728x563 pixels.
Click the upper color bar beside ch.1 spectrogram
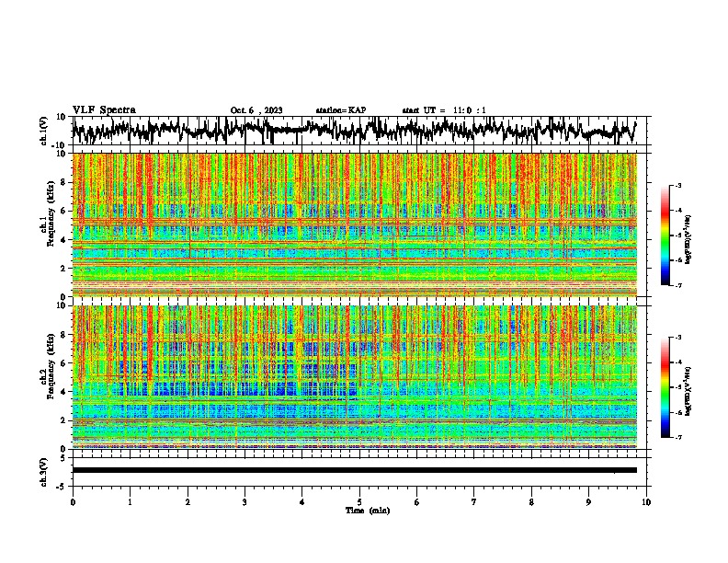pos(665,236)
